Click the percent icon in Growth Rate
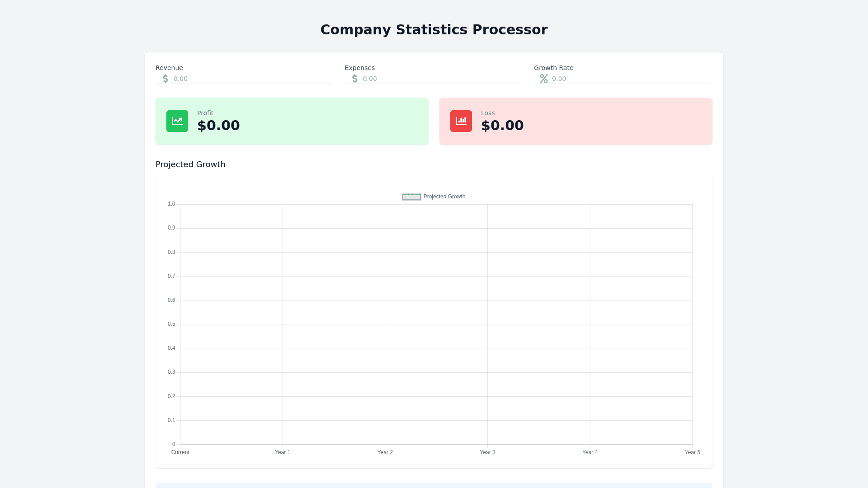Screen dimensions: 868x488 (x=544, y=79)
